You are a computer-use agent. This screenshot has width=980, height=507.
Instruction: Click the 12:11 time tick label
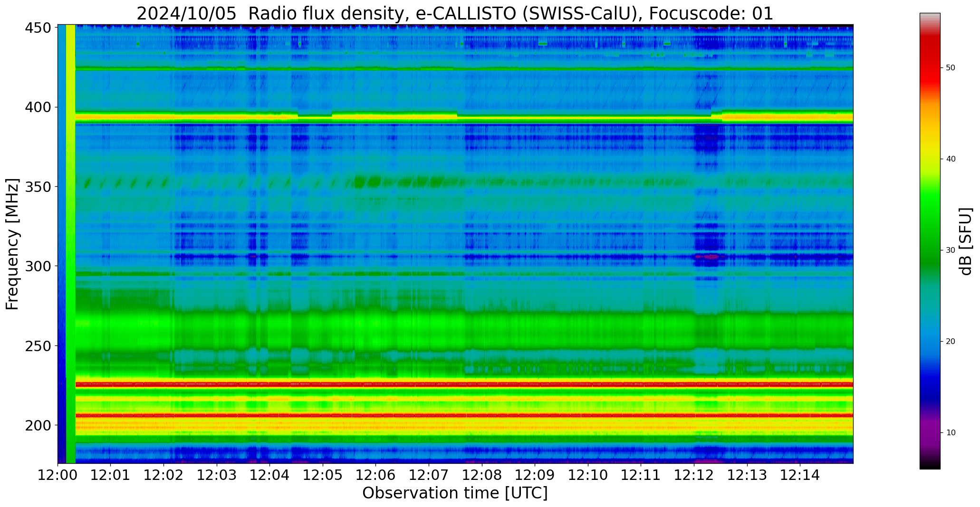[x=641, y=475]
